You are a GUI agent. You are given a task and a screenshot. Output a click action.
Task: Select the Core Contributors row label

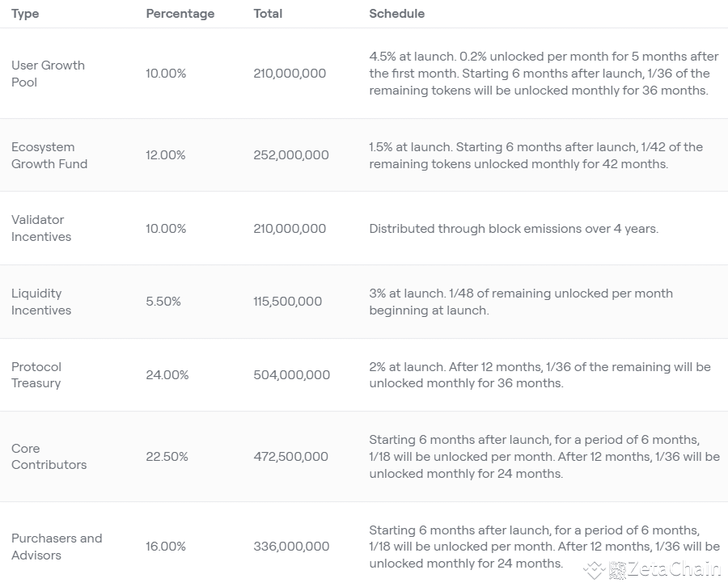pos(49,456)
